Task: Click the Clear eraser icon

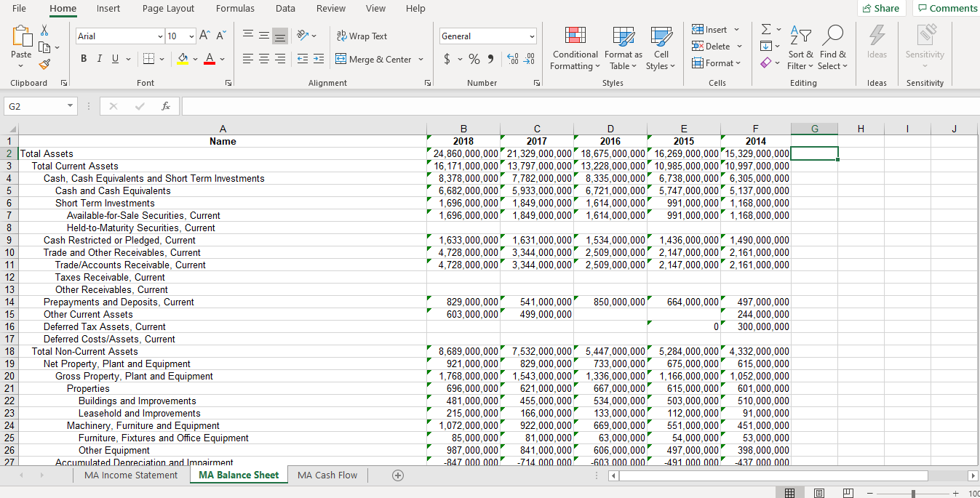Action: coord(765,63)
